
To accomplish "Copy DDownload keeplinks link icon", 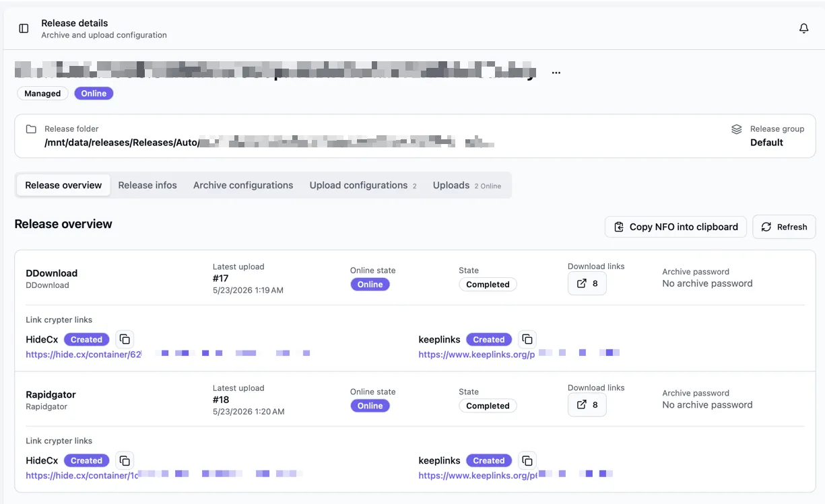I will coord(527,339).
